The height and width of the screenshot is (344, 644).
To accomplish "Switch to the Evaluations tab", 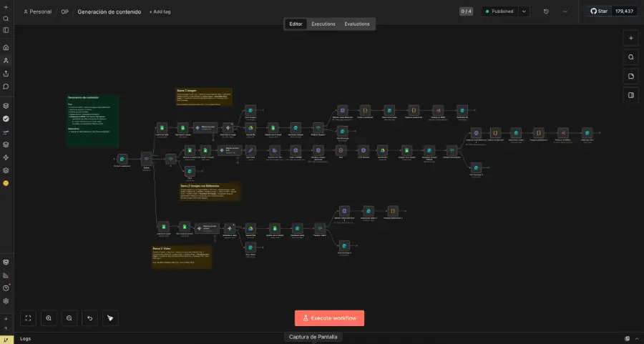I will (357, 24).
